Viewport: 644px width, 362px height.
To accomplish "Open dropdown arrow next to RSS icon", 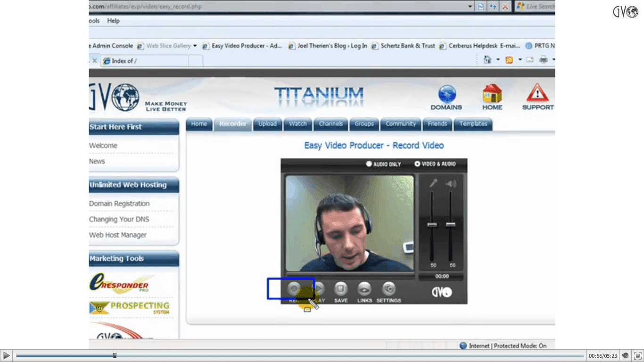I will [x=520, y=60].
